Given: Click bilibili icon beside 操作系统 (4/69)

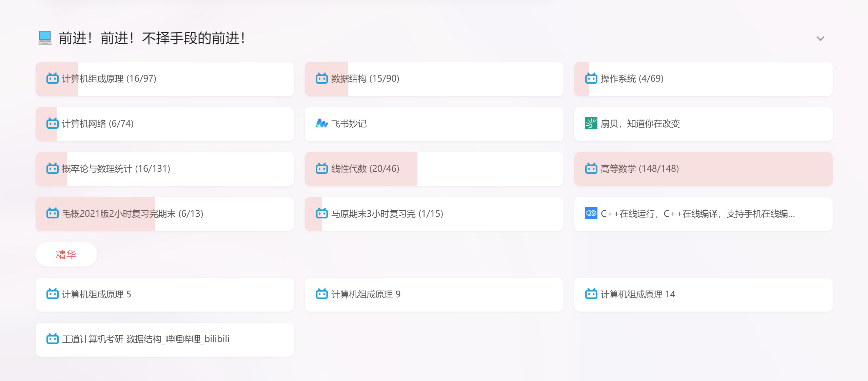Looking at the screenshot, I should (591, 79).
